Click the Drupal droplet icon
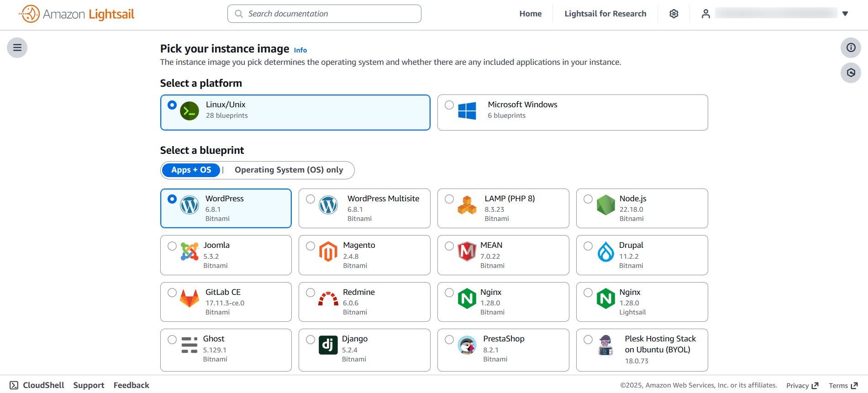Screen dimensions: 868x393 606,252
